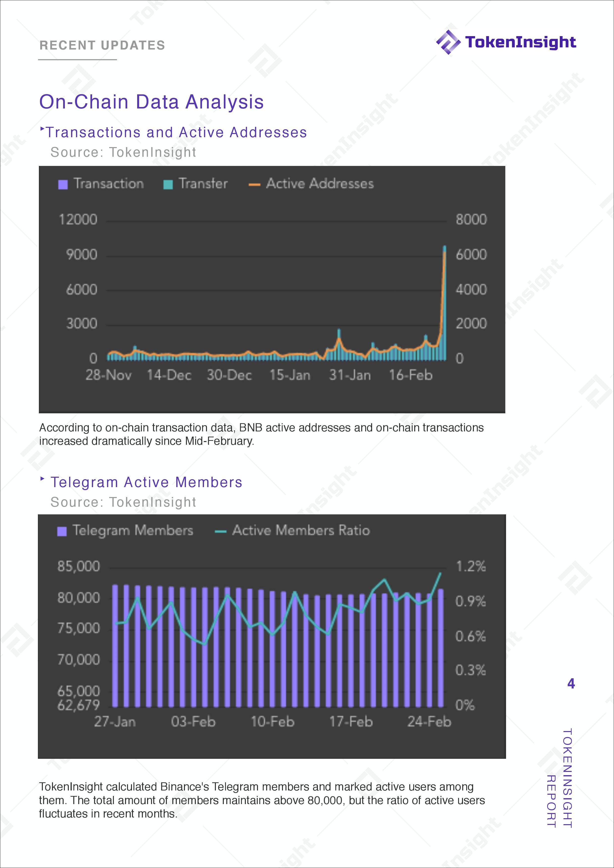614x868 pixels.
Task: Click the 24-Feb date label
Action: click(x=430, y=722)
